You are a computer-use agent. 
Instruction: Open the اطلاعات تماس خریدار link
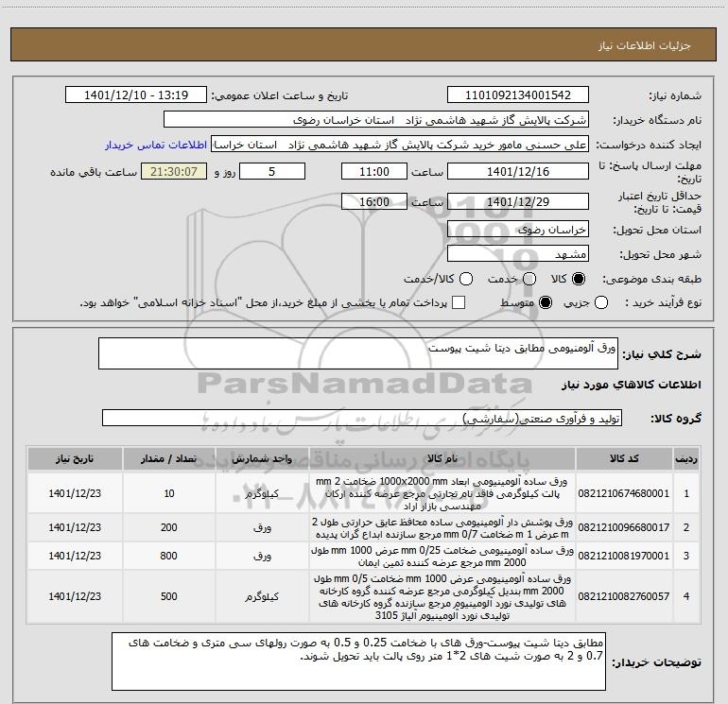pos(156,145)
